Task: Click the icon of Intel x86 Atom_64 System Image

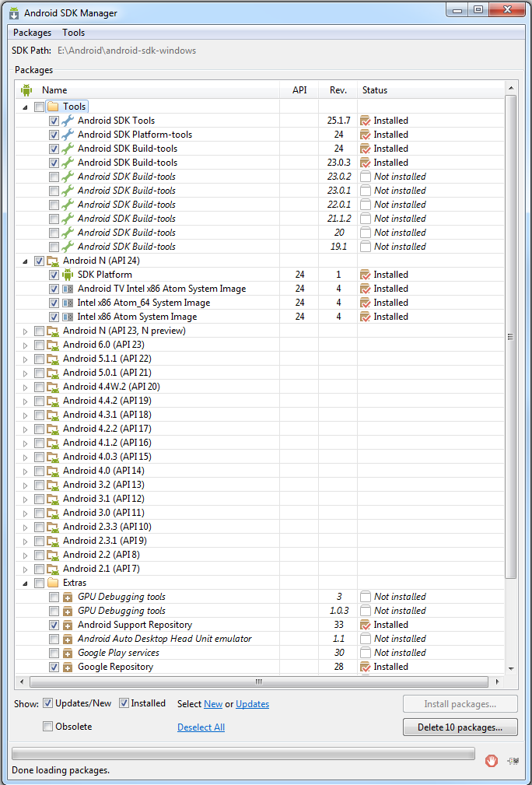Action: pyautogui.click(x=68, y=303)
